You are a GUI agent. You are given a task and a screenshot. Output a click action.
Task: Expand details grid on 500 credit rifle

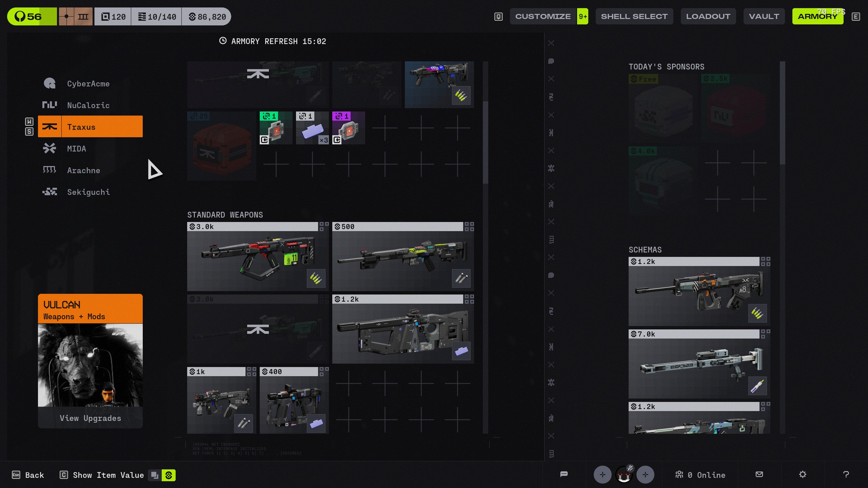[x=469, y=226]
